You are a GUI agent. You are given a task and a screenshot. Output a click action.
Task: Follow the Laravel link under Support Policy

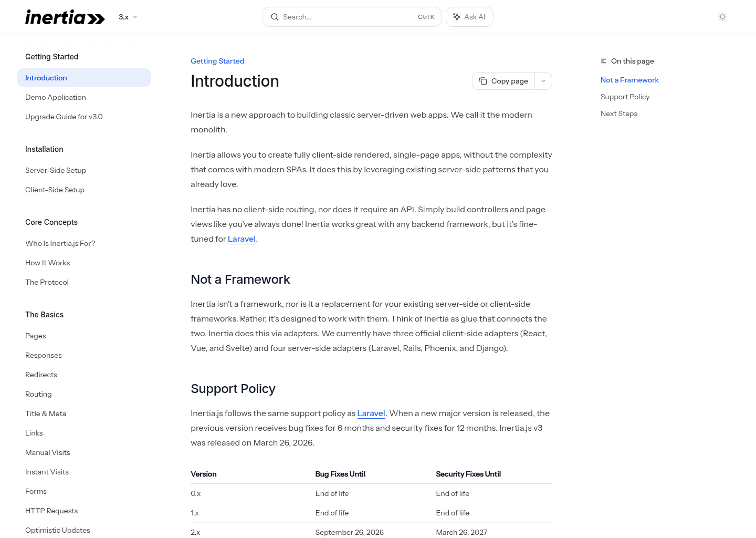coord(371,413)
